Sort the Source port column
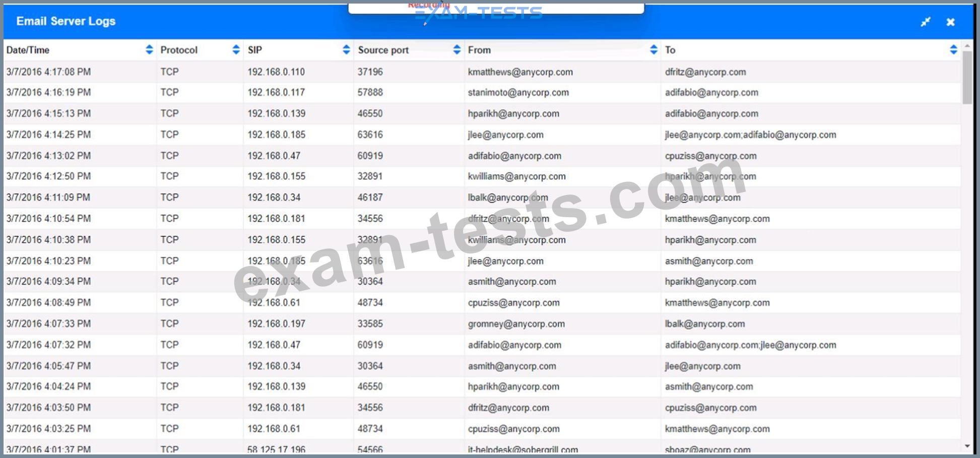Viewport: 980px width, 458px height. point(456,49)
